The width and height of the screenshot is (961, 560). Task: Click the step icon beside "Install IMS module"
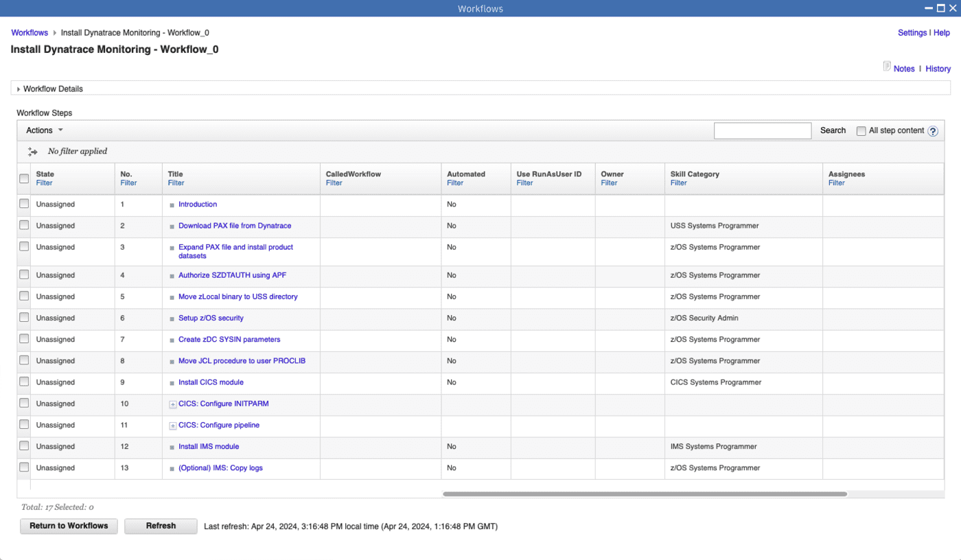pos(172,446)
